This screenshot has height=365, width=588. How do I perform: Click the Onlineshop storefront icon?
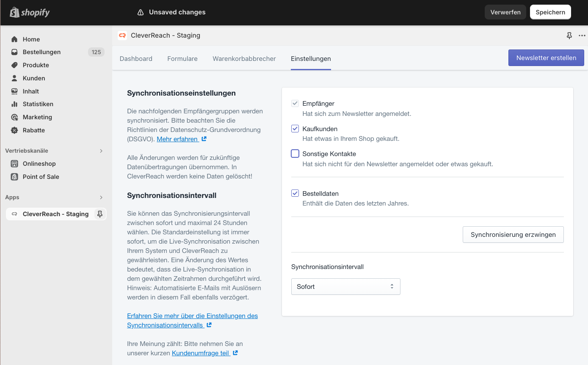click(14, 164)
